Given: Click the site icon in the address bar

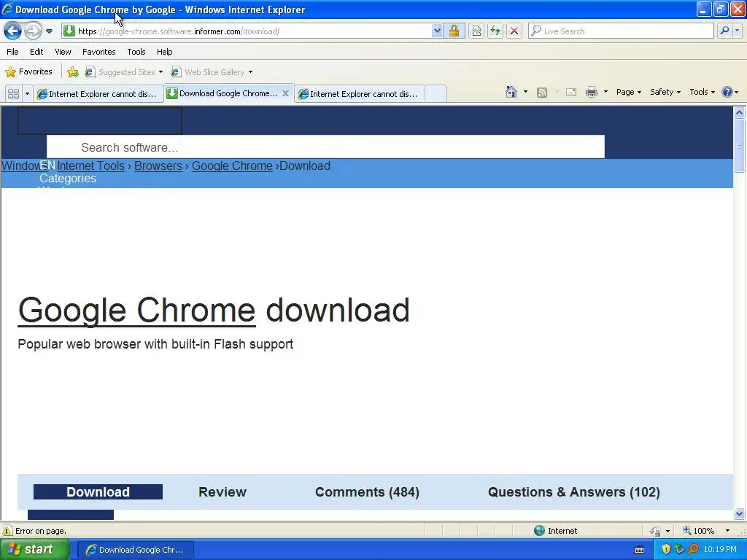Looking at the screenshot, I should click(x=69, y=31).
